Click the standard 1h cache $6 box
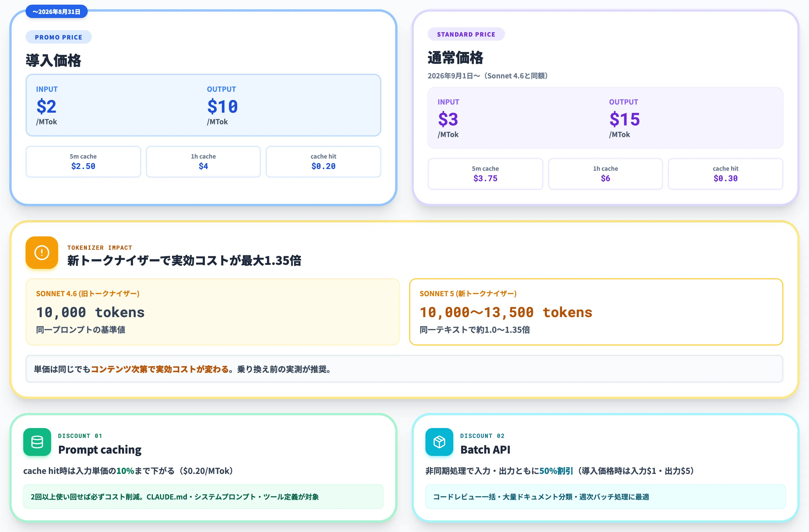809x532 pixels. point(605,174)
